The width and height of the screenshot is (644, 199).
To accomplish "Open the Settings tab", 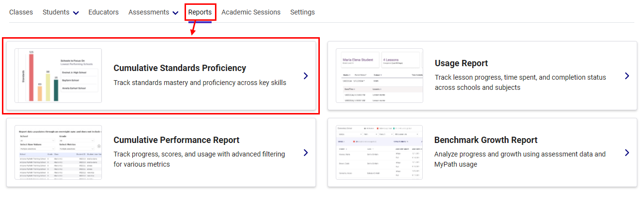I will point(302,12).
